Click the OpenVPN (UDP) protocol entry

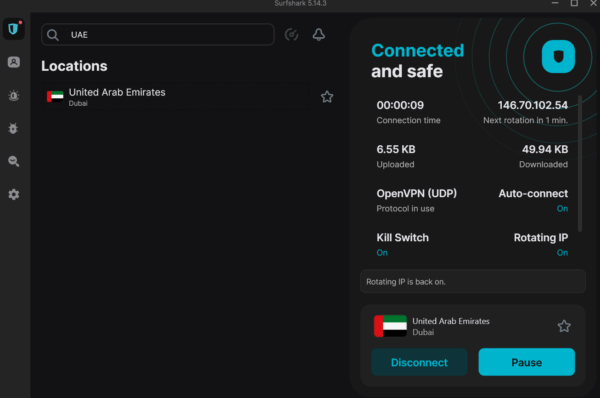pos(416,200)
